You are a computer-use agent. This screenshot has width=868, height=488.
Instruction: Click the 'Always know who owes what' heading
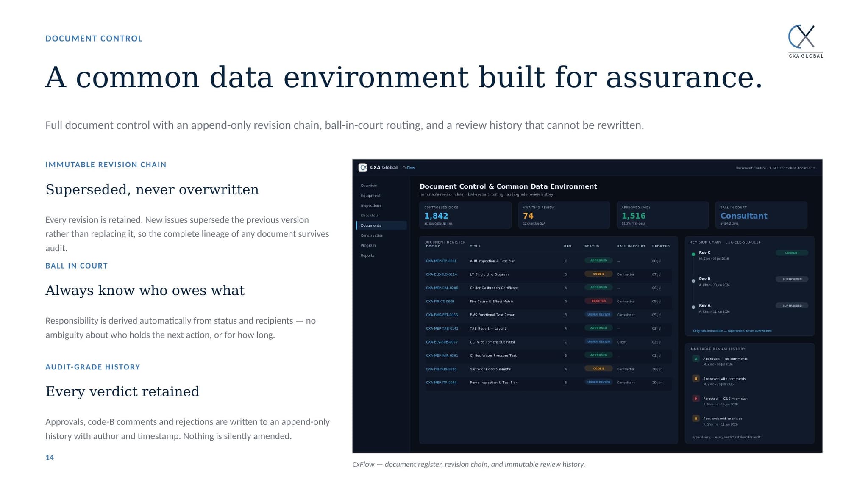pyautogui.click(x=145, y=290)
